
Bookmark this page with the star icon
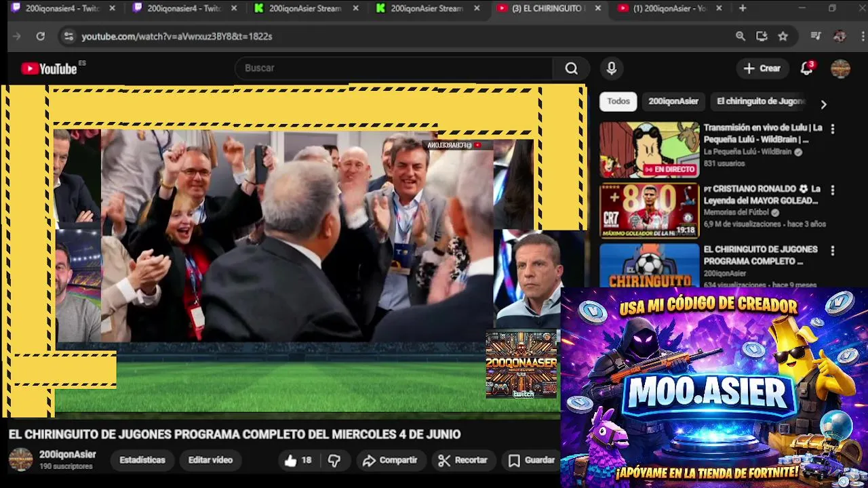(x=783, y=37)
